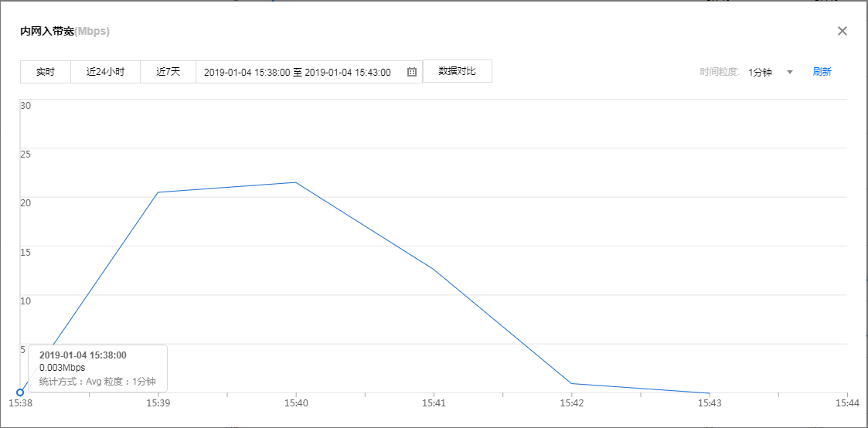Click the line vertex above 15:41

pos(434,270)
